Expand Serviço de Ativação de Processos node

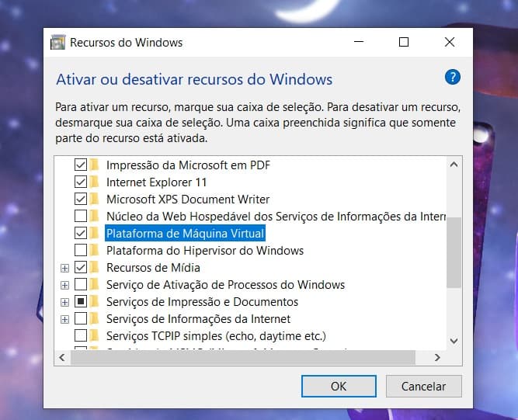point(64,285)
